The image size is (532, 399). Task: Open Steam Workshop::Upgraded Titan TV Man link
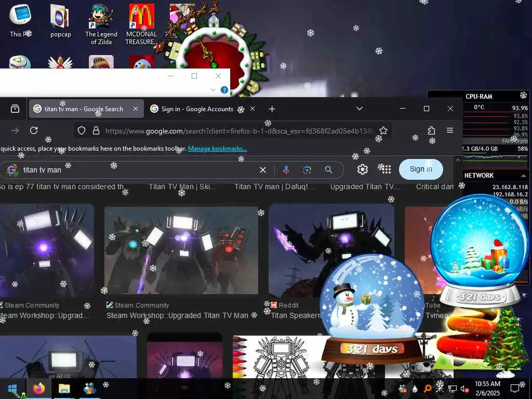point(178,315)
